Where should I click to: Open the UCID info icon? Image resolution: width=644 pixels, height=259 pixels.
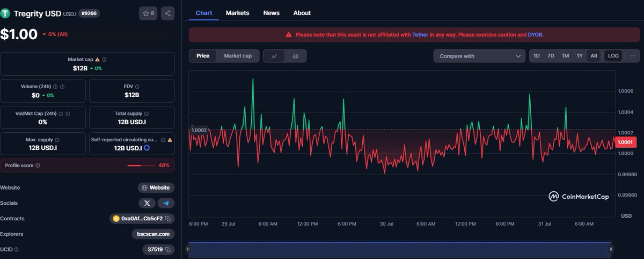click(16, 249)
